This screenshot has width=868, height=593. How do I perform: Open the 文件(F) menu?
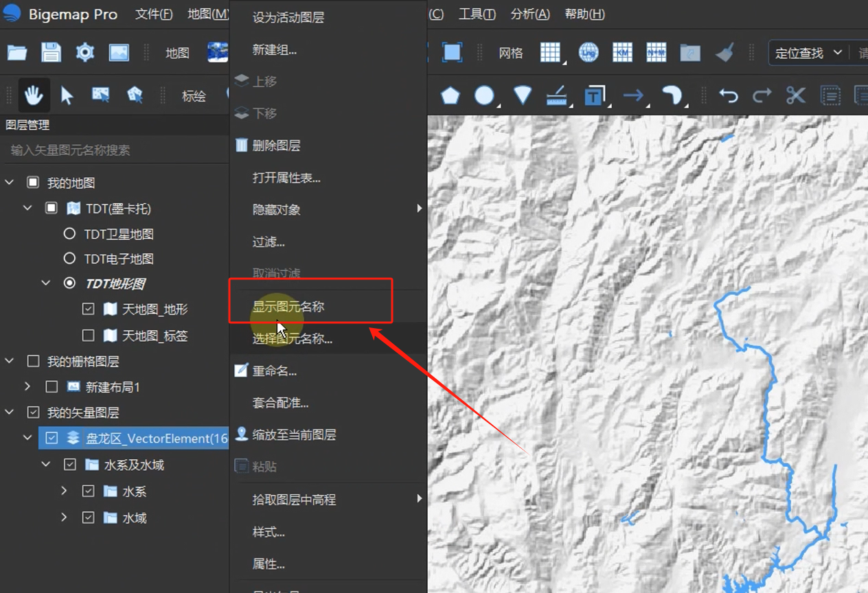tap(154, 14)
